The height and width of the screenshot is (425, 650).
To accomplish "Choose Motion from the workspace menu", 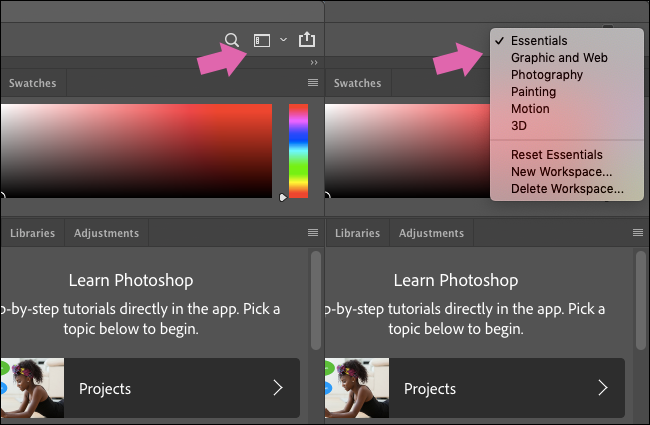I will 530,109.
